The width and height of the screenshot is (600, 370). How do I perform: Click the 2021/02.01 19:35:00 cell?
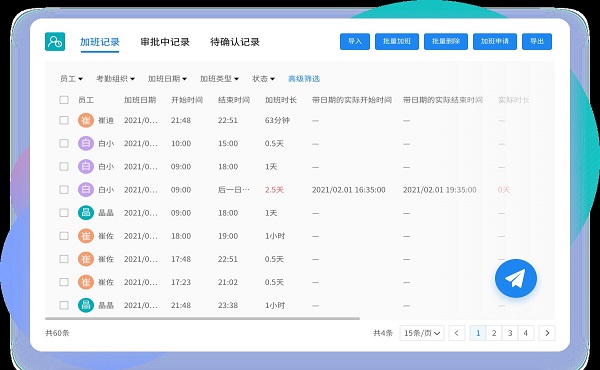click(x=440, y=190)
